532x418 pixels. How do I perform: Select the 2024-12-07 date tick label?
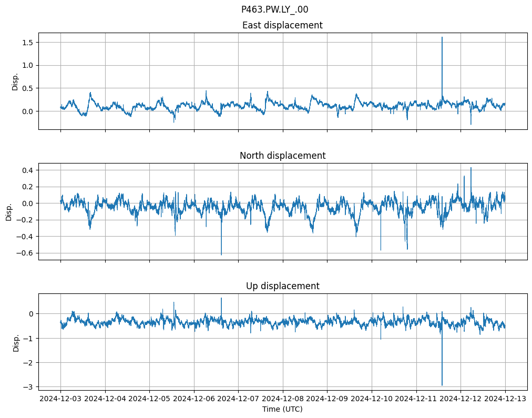pyautogui.click(x=238, y=399)
